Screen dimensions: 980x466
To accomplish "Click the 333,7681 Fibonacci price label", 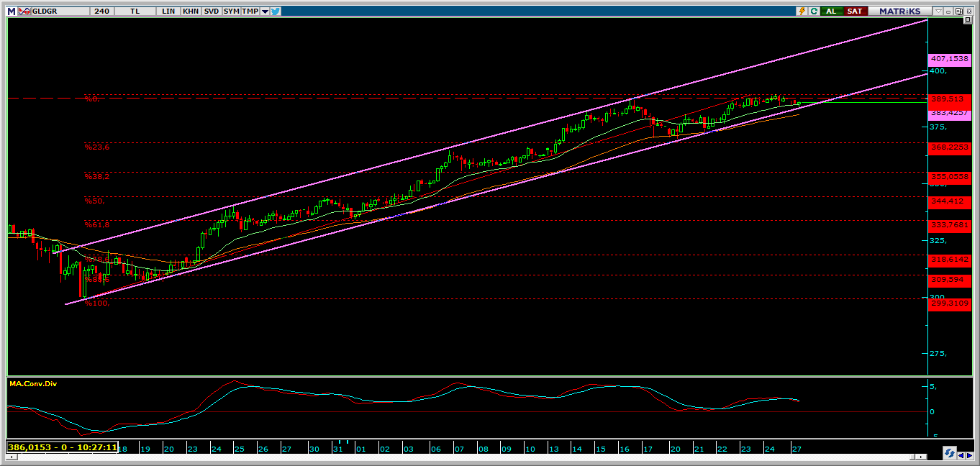I will [x=950, y=225].
